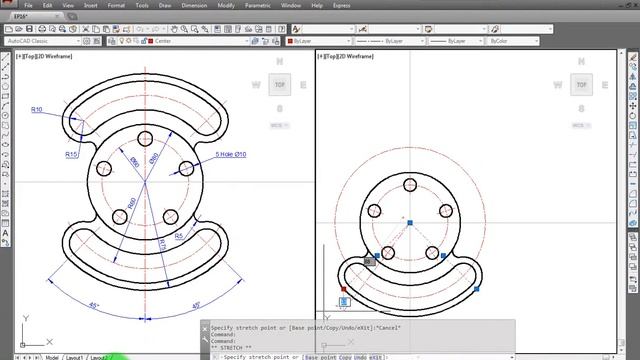
Task: Choose Base point option in command line
Action: (x=320, y=357)
